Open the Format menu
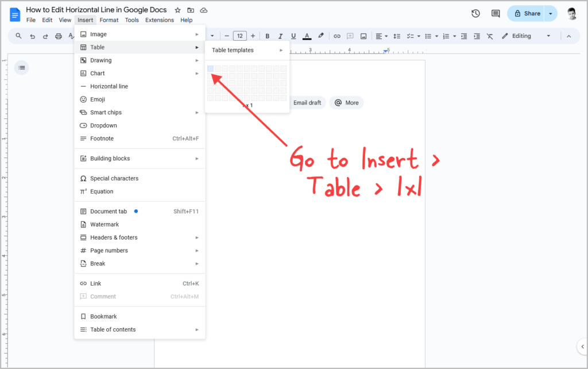Viewport: 588px width, 369px height. tap(109, 19)
